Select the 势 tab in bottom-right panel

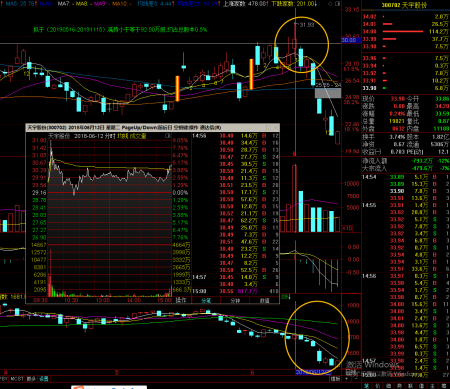[x=400, y=386]
